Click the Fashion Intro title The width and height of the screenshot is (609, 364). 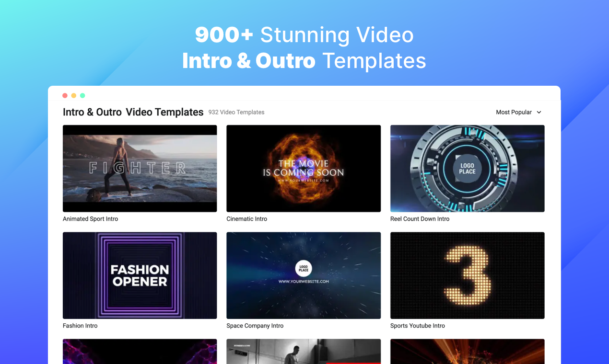click(80, 326)
